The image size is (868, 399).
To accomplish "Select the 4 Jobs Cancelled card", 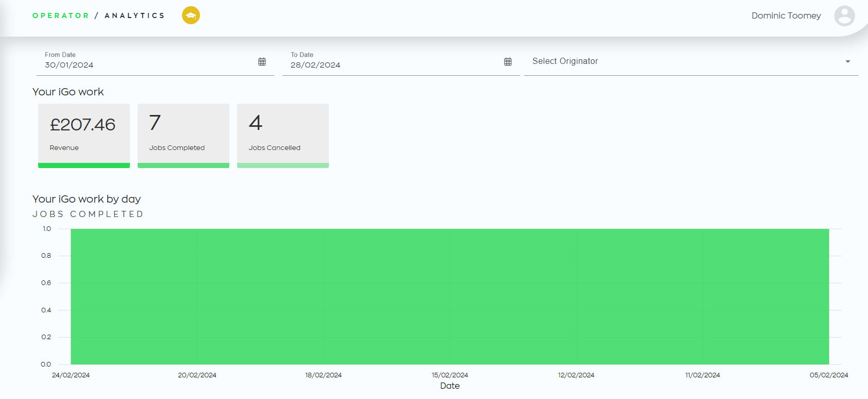I will coord(283,136).
